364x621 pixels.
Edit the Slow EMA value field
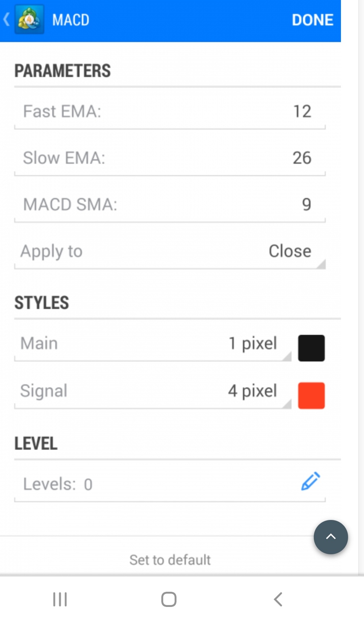pos(302,158)
